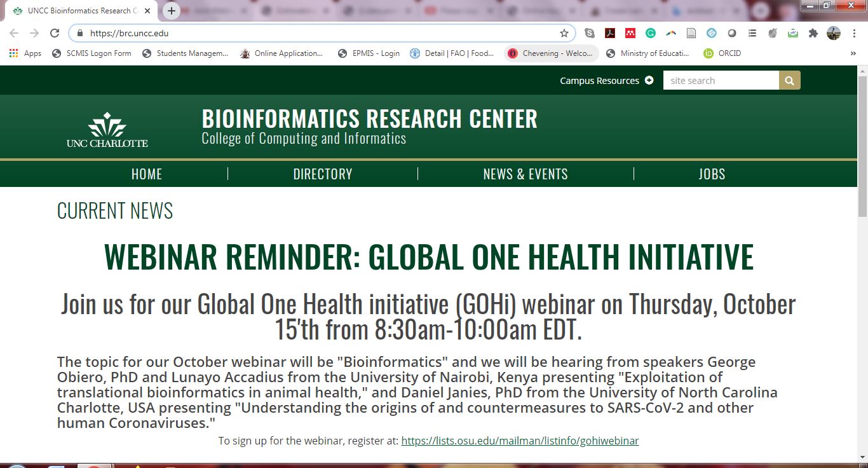Open the GOHi webinar registration link
This screenshot has width=868, height=468.
click(x=520, y=441)
